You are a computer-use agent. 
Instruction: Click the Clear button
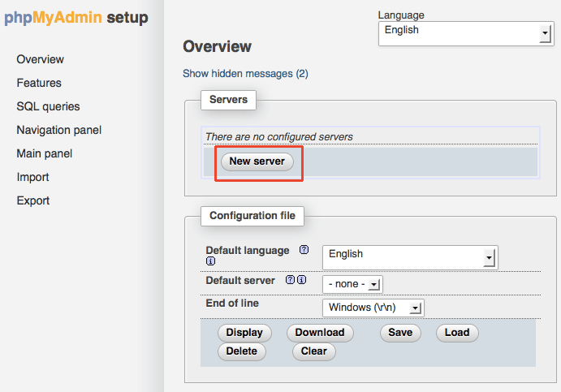click(313, 351)
